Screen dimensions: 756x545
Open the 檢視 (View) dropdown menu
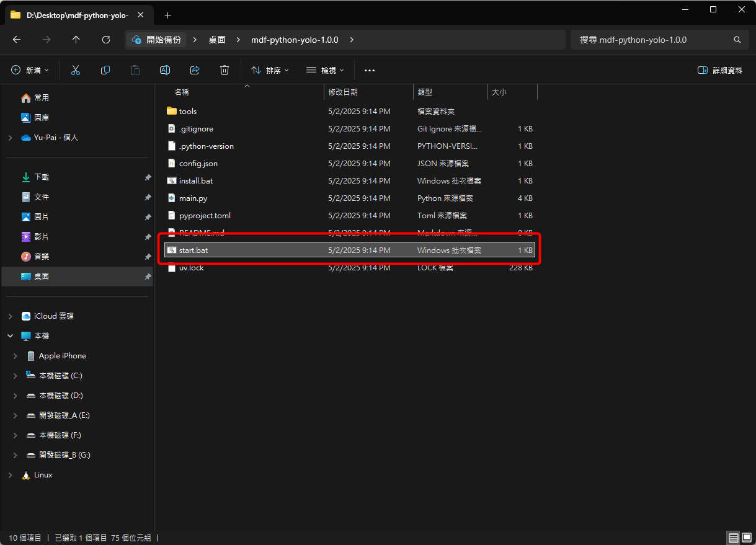[325, 71]
